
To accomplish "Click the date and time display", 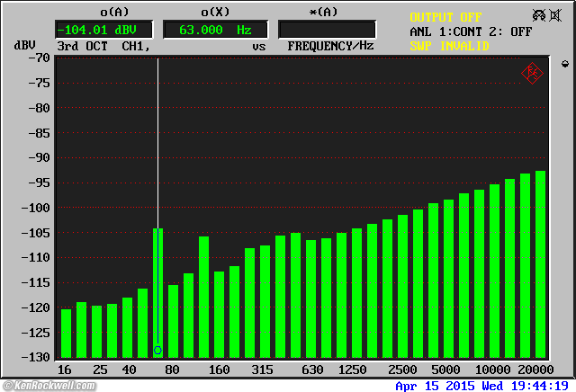I will (482, 385).
